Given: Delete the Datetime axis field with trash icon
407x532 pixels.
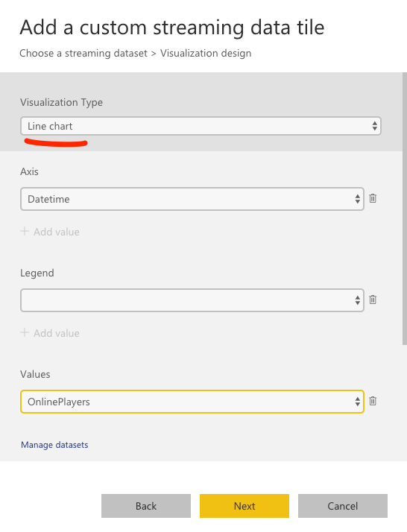Looking at the screenshot, I should pyautogui.click(x=373, y=198).
